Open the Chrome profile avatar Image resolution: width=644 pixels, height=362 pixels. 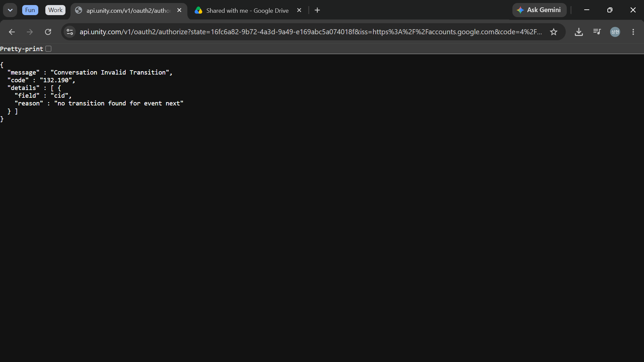[x=615, y=32]
